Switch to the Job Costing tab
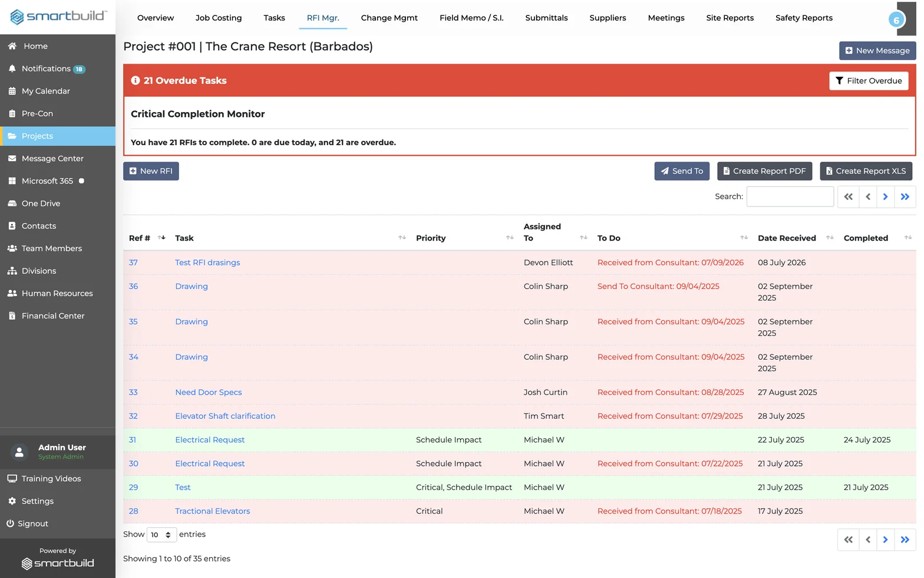 (x=219, y=18)
